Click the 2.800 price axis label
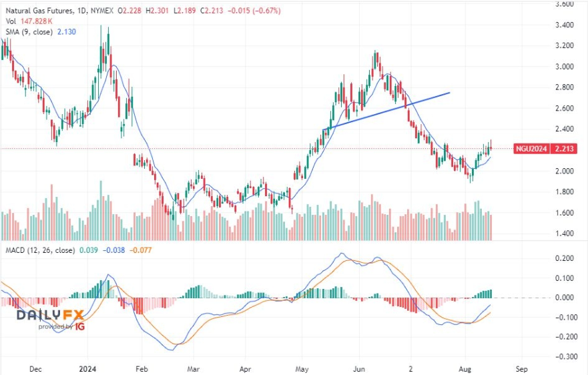Image resolution: width=588 pixels, height=375 pixels. [x=564, y=87]
